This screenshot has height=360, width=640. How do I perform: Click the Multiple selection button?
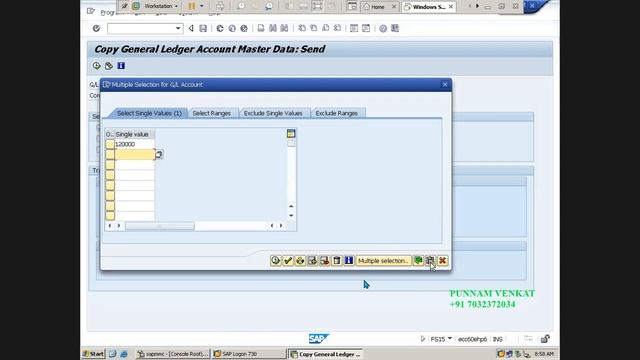click(383, 260)
